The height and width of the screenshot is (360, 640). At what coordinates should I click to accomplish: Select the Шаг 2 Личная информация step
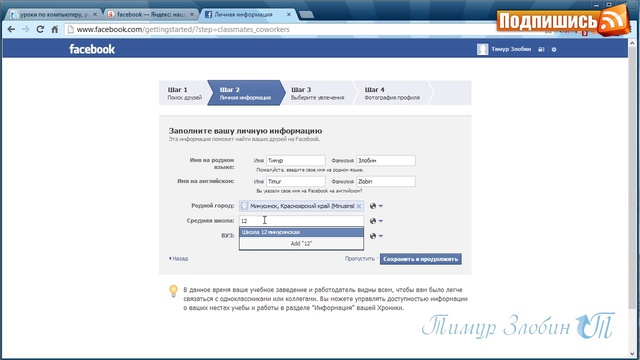click(245, 93)
